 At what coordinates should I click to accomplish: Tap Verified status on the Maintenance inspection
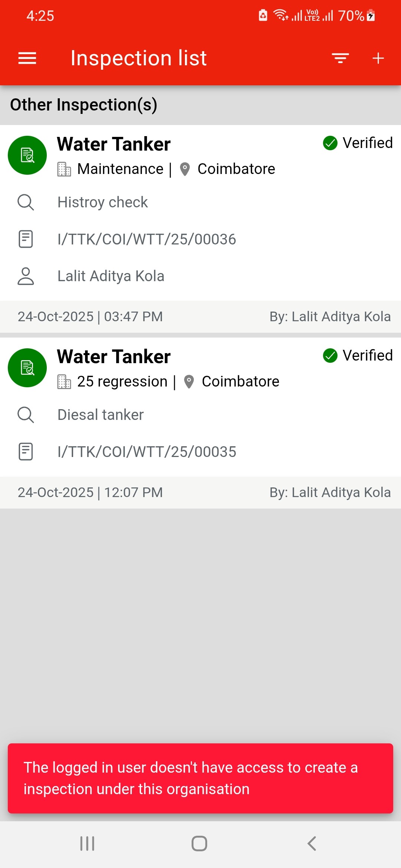pos(358,143)
